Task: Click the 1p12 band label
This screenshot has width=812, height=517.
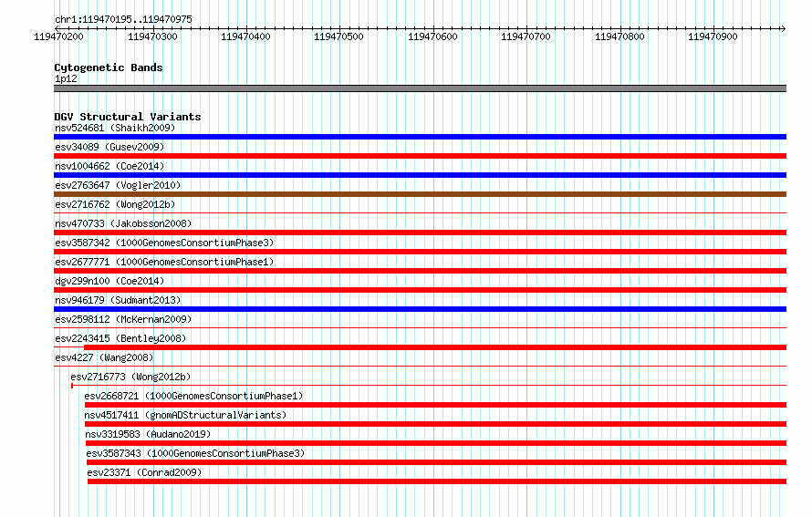Action: coord(66,78)
